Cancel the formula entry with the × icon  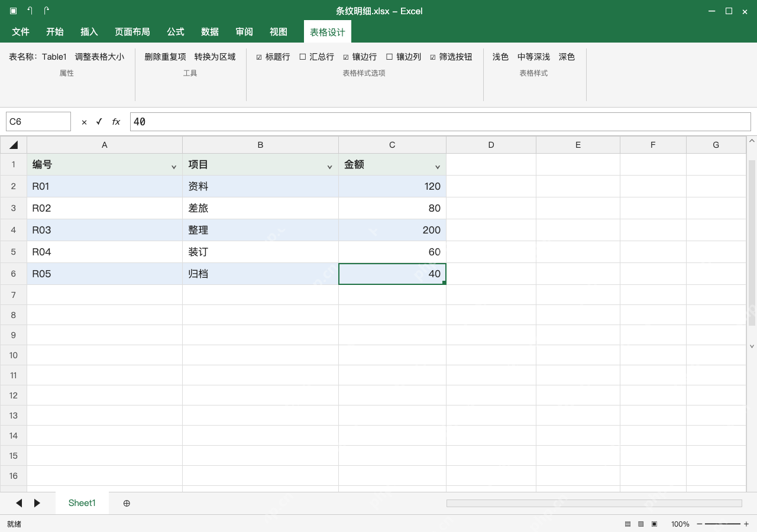click(x=84, y=122)
